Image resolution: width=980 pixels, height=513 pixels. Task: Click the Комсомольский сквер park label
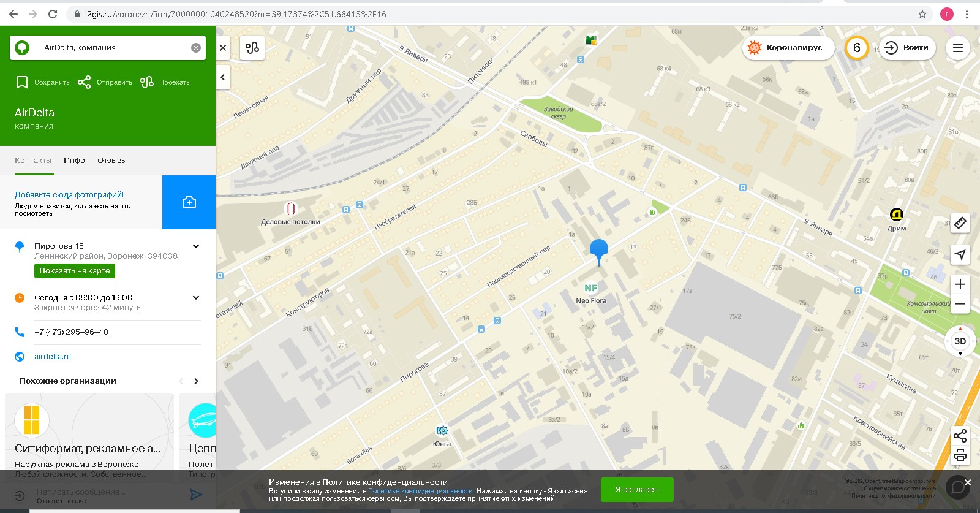(x=929, y=307)
